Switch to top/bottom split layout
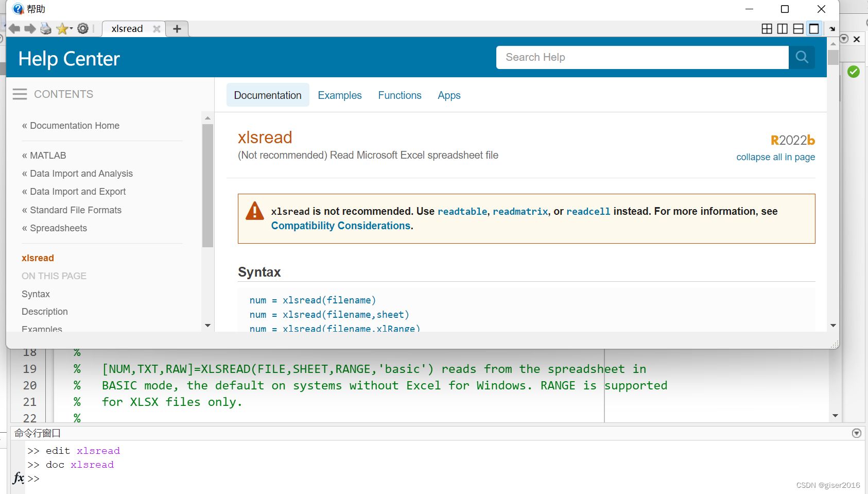Screen dimensions: 868x494 pyautogui.click(x=798, y=29)
